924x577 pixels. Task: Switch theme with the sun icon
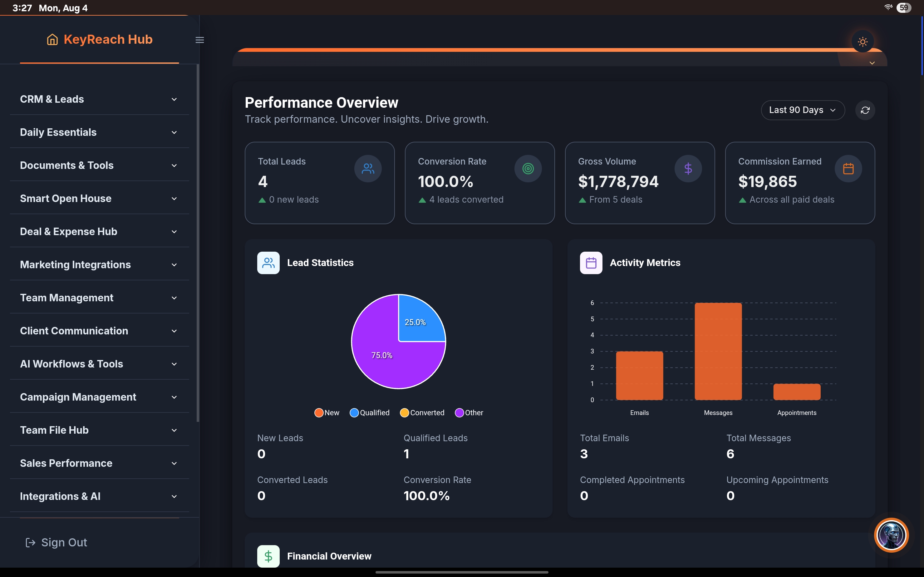point(863,42)
